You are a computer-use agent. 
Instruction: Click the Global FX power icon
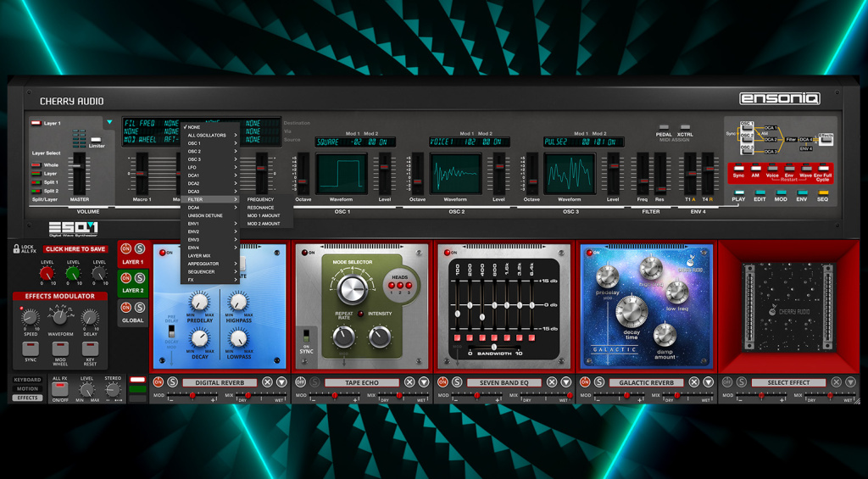(126, 307)
